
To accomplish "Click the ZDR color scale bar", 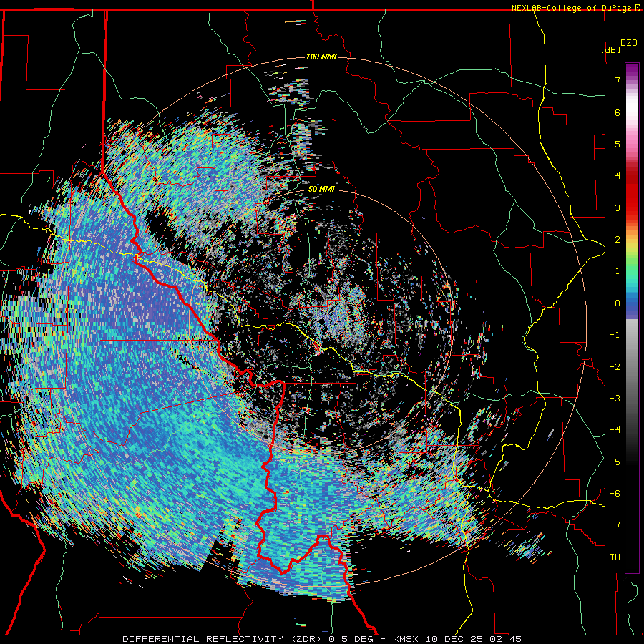I will 632,318.
